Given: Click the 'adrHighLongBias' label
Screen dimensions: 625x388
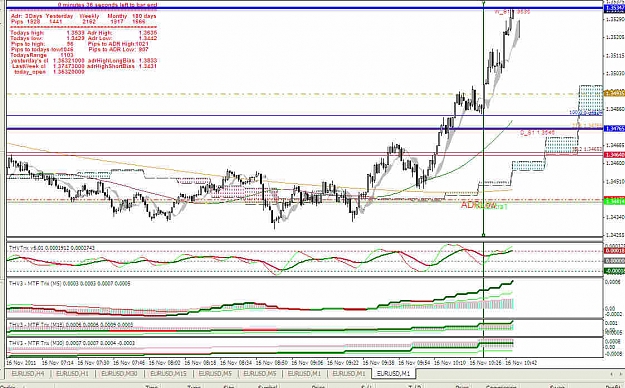Looking at the screenshot, I should point(111,61).
